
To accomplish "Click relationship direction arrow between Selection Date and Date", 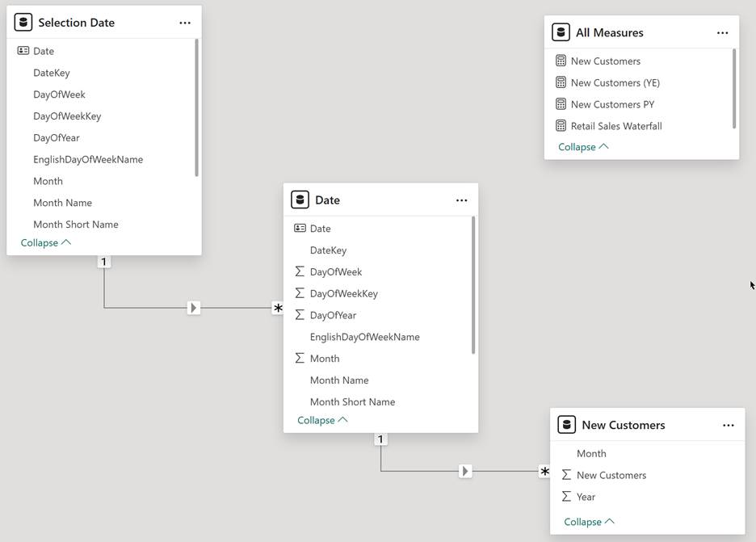I will 194,308.
